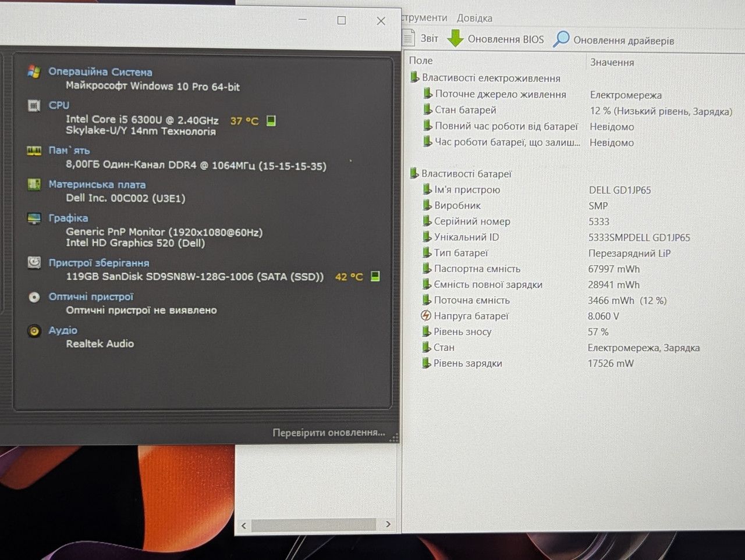Click the Оновлення драйверів magnifier icon
Screen dimensions: 745x560
(561, 39)
